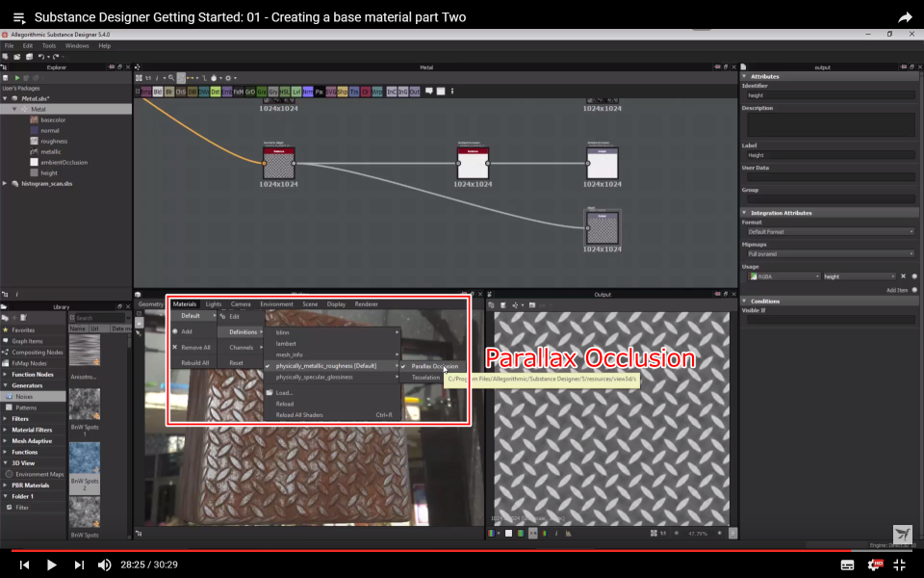
Task: Open the RGBA usage dropdown
Action: (x=784, y=276)
